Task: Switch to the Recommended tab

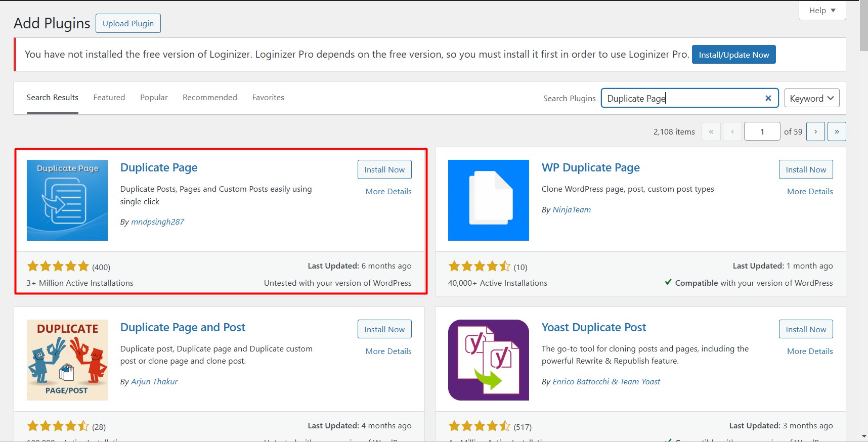Action: pos(210,98)
